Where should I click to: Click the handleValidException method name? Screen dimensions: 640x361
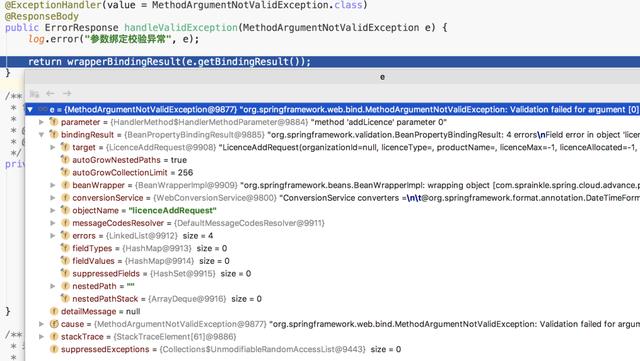(x=181, y=28)
